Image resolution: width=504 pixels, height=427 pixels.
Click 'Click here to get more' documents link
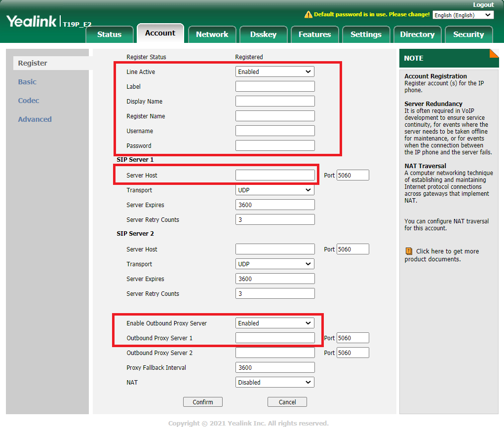pyautogui.click(x=447, y=251)
